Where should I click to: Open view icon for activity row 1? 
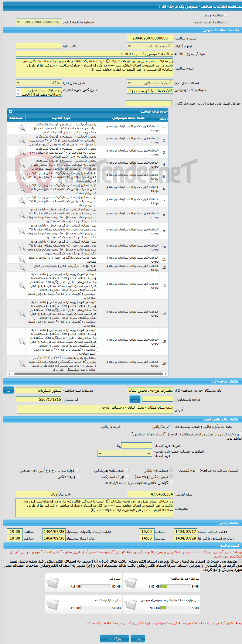[x=21, y=128]
